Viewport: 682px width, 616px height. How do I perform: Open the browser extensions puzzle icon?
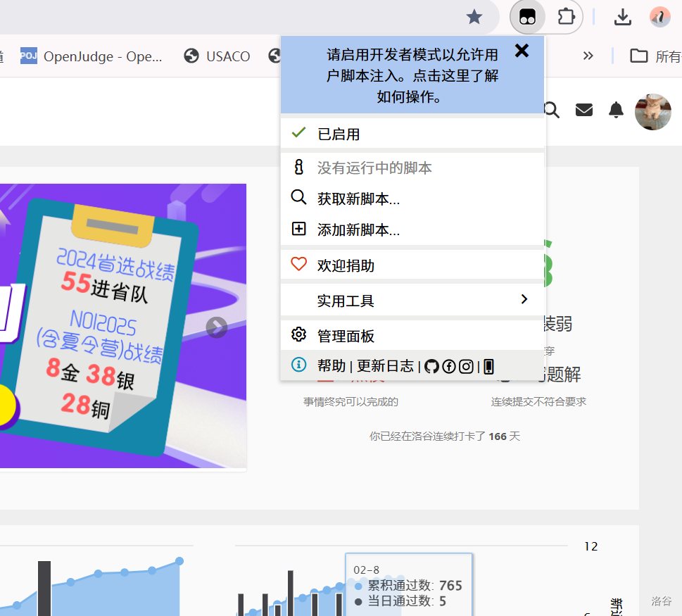click(x=566, y=17)
